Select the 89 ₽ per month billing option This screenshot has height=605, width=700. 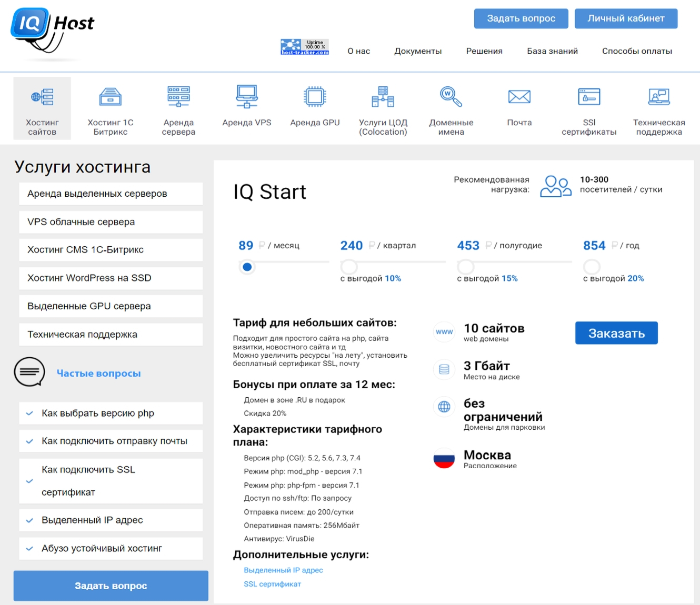click(247, 267)
